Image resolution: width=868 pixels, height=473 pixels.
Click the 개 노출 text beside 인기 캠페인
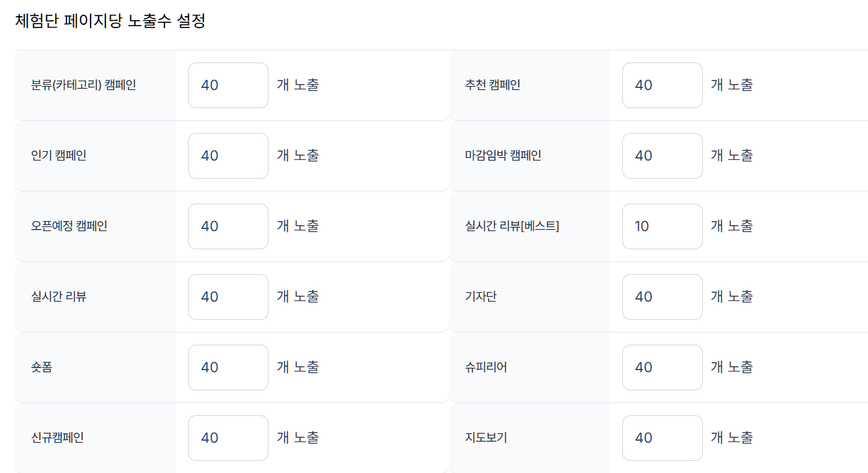click(x=297, y=156)
